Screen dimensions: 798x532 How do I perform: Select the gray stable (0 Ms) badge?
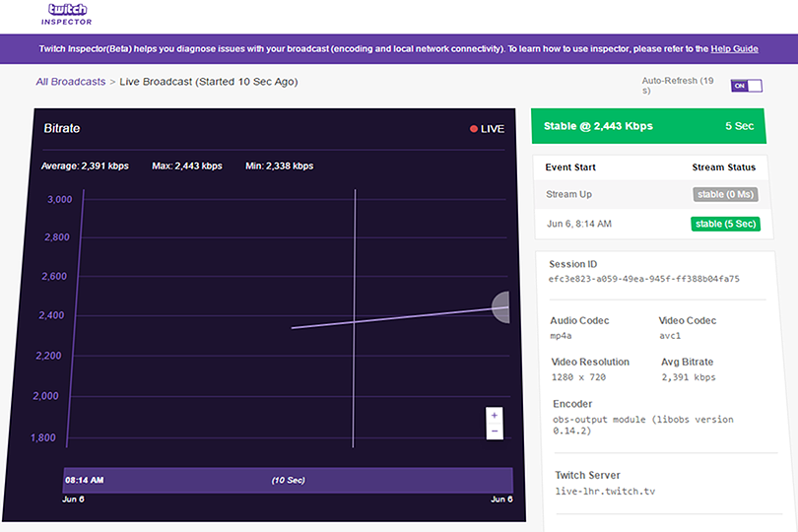(x=727, y=194)
